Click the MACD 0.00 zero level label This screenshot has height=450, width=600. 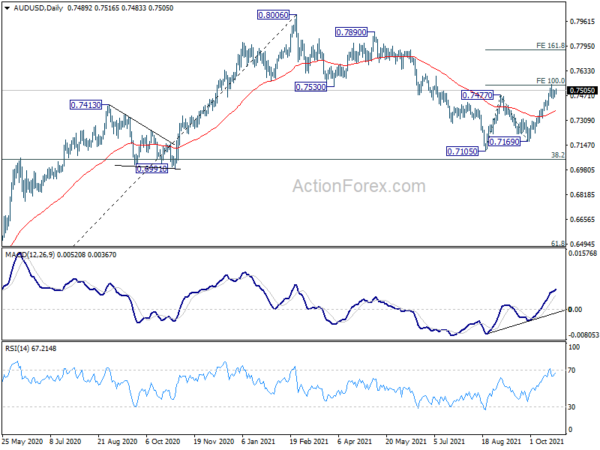575,310
